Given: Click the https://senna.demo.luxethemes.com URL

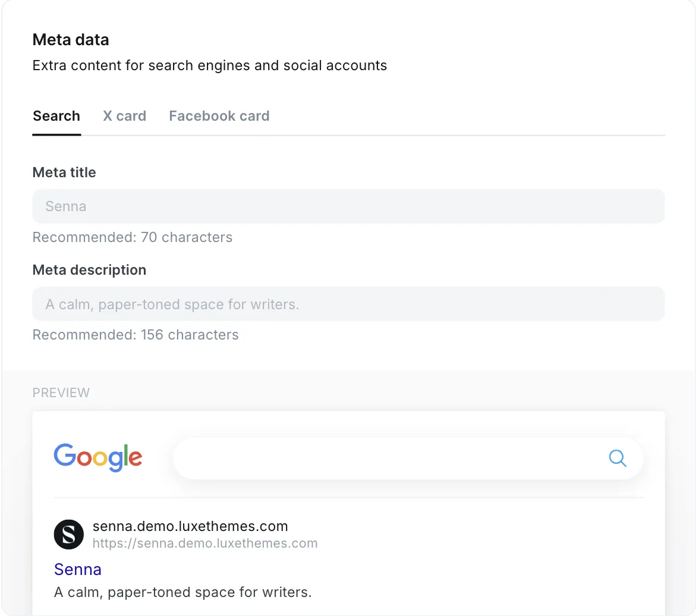Looking at the screenshot, I should point(205,543).
